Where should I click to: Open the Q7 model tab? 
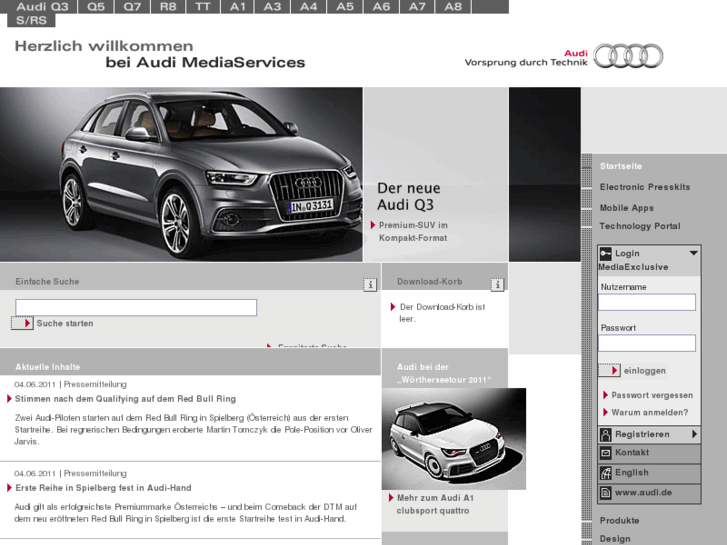click(x=132, y=6)
